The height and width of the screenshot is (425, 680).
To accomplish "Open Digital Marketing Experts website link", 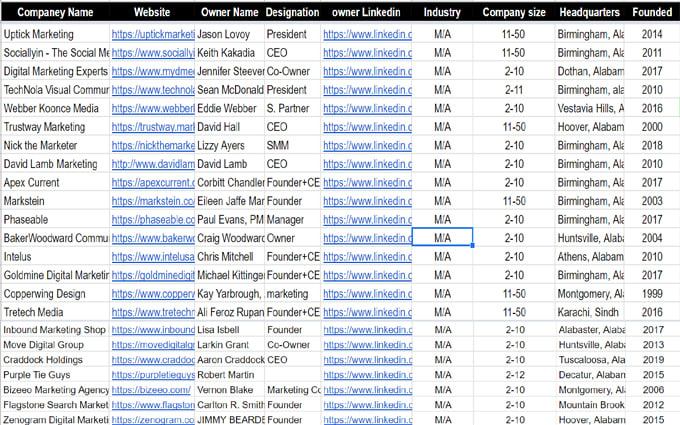I will pyautogui.click(x=153, y=72).
